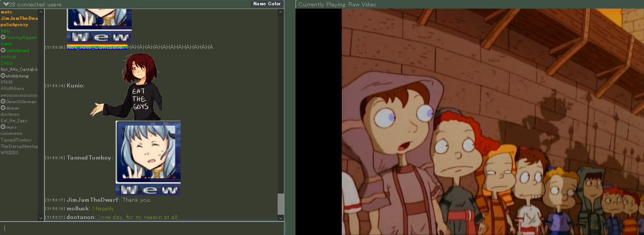Click the Raw Video player frame
This screenshot has height=235, width=644.
[x=470, y=122]
